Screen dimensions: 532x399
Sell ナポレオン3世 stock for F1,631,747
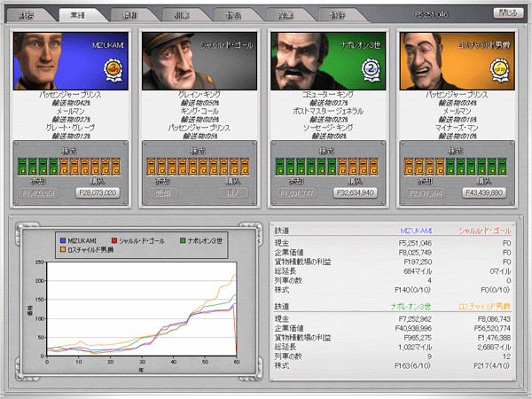tap(294, 192)
